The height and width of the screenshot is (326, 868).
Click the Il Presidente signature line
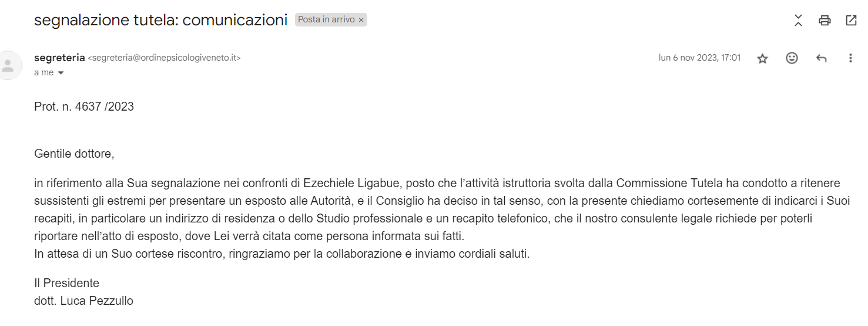[66, 284]
